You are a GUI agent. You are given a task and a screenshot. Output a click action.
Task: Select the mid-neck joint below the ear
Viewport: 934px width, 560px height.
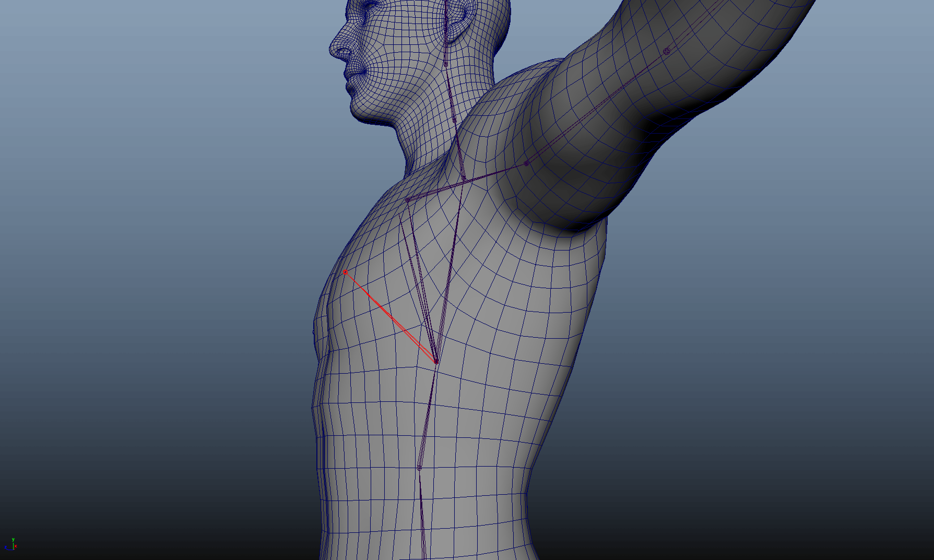(x=454, y=120)
